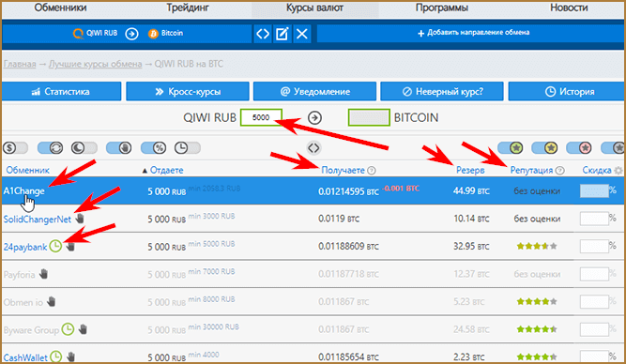Toggle the percent filter switch

(154, 148)
